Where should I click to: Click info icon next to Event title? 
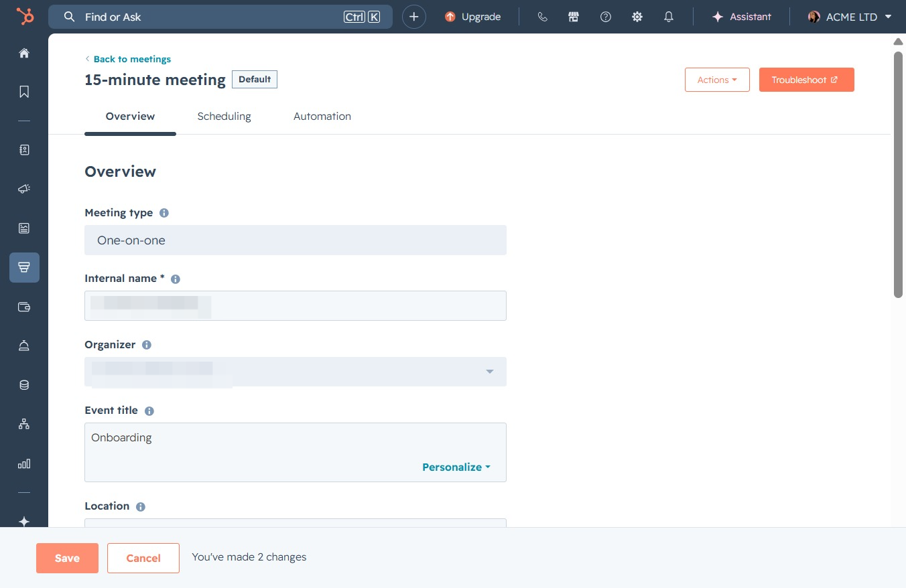pyautogui.click(x=149, y=411)
